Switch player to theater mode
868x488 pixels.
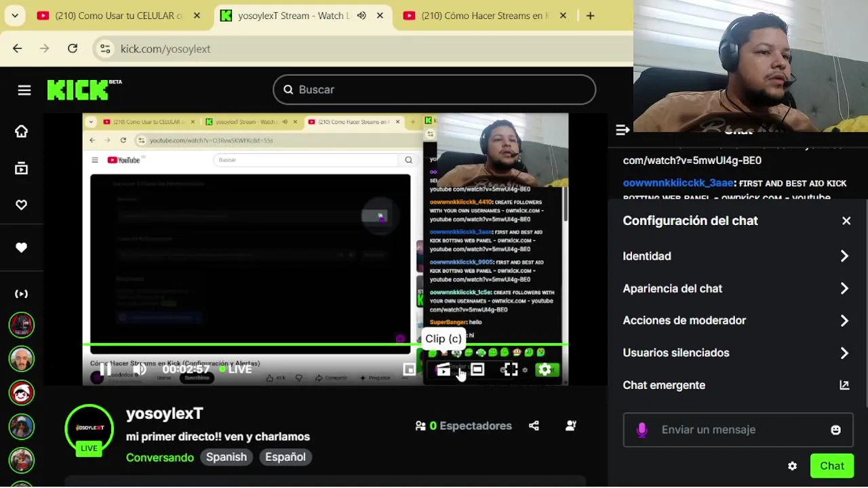[477, 369]
